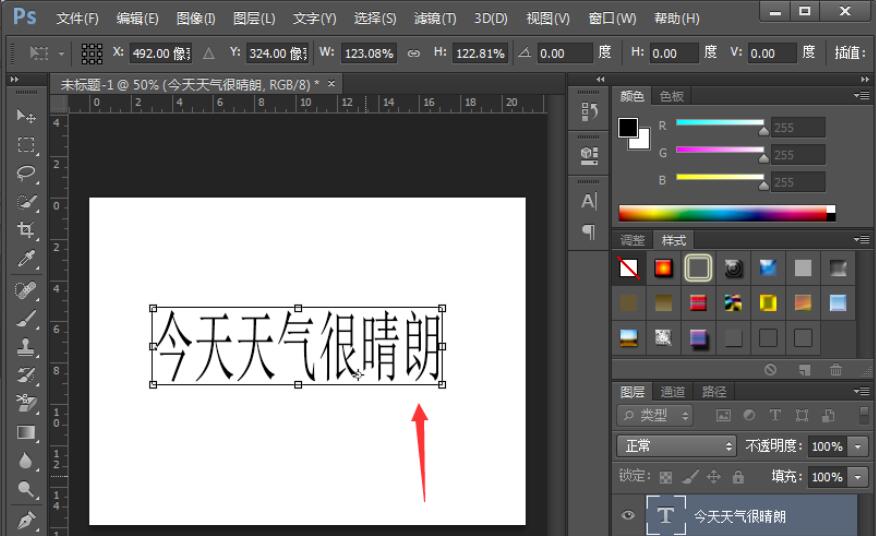The width and height of the screenshot is (876, 536).
Task: Open the blend mode 正常 dropdown
Action: point(677,446)
